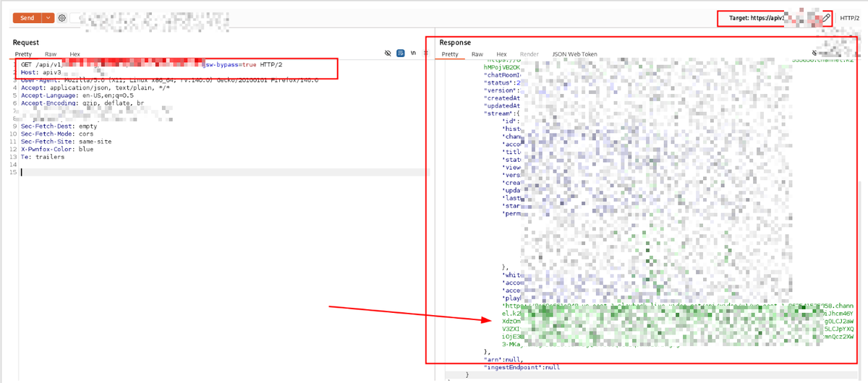Screen dimensions: 868x383
Task: Open Repeater settings gear icon
Action: [x=62, y=17]
